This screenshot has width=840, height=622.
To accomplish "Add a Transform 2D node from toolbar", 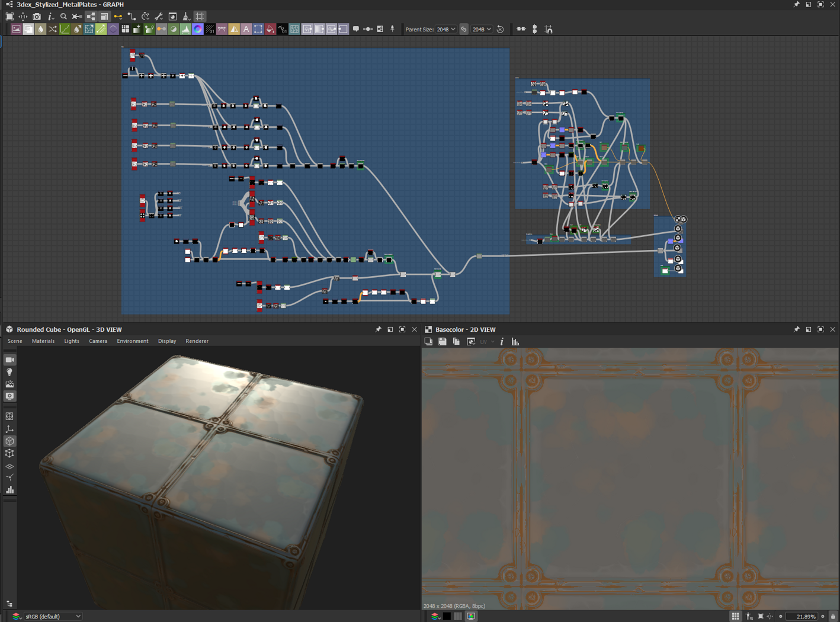I will (x=258, y=29).
